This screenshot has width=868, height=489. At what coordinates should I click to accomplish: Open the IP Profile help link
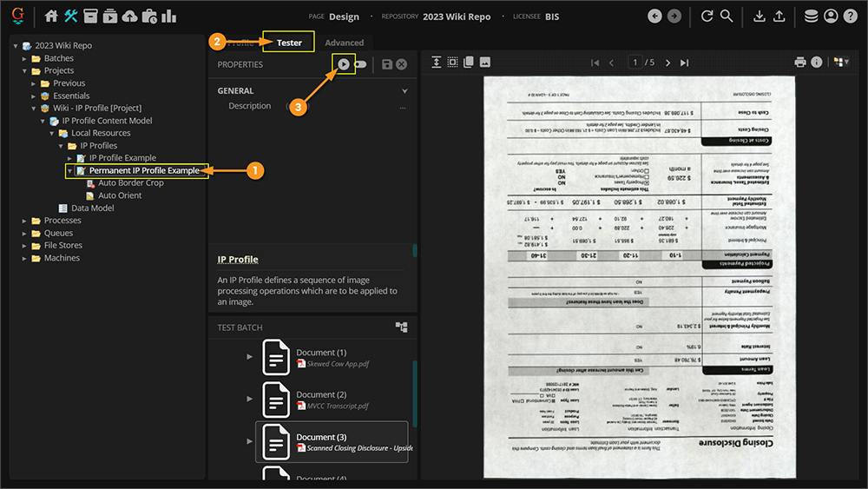(238, 259)
